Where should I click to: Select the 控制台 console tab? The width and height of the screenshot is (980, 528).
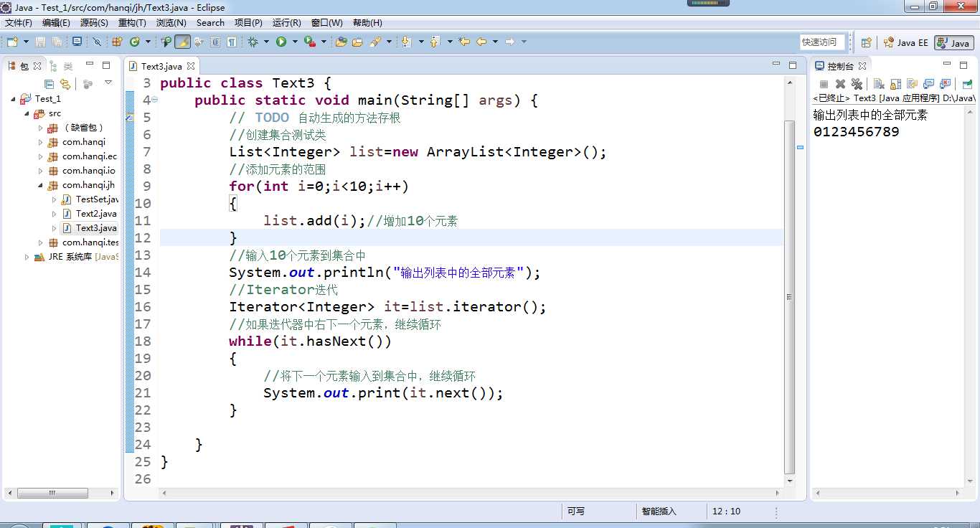(839, 66)
